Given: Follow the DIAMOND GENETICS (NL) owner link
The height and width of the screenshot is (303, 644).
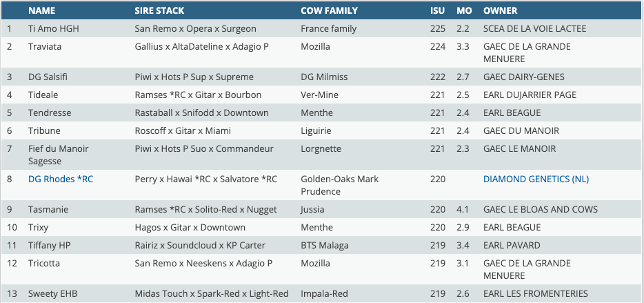Looking at the screenshot, I should [536, 179].
